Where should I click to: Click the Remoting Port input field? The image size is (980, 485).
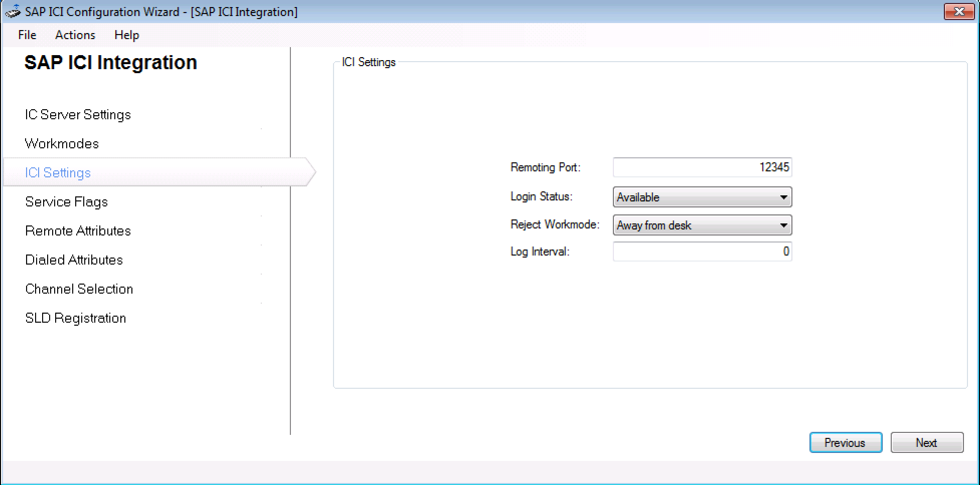click(x=702, y=167)
